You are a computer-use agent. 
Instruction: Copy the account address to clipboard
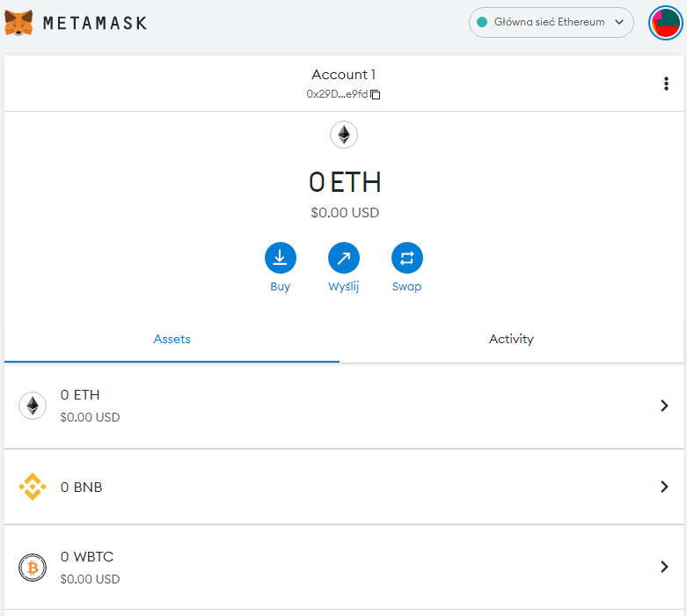pyautogui.click(x=376, y=94)
